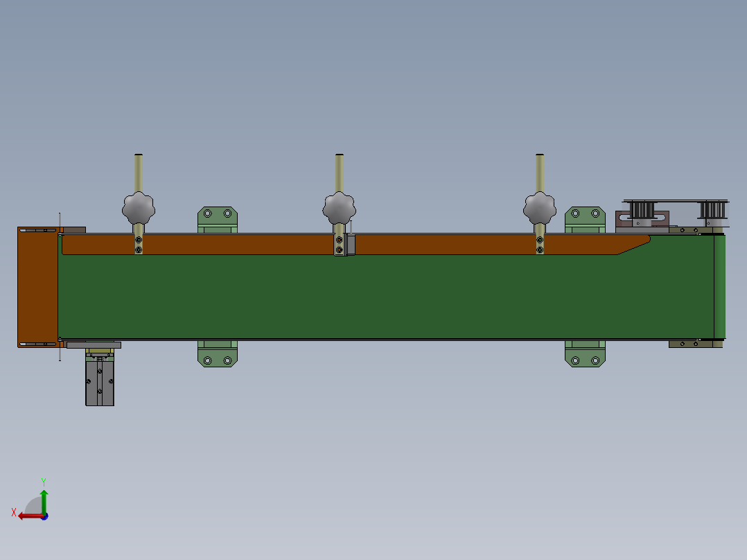Select the small gray block on the middle clamp
The image size is (747, 560).
click(351, 245)
